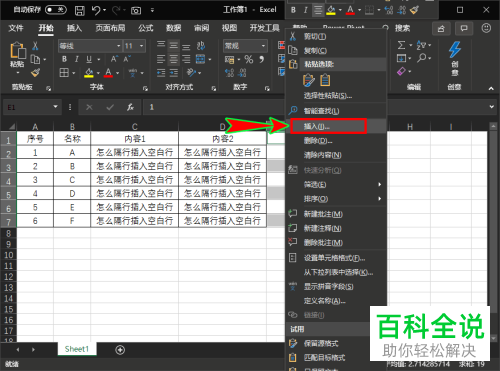Choose 新建批注 from context menu

[x=336, y=214]
